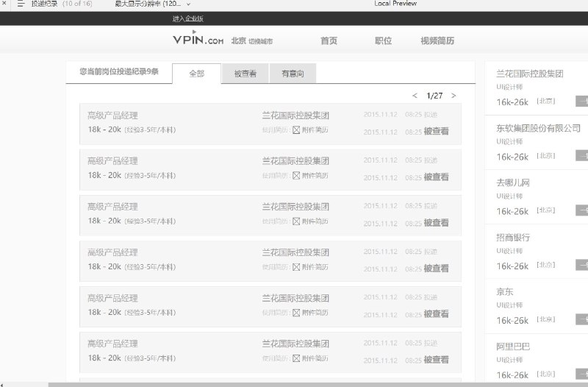The width and height of the screenshot is (588, 387).
Task: Click the VPIN.com logo
Action: pyautogui.click(x=198, y=39)
